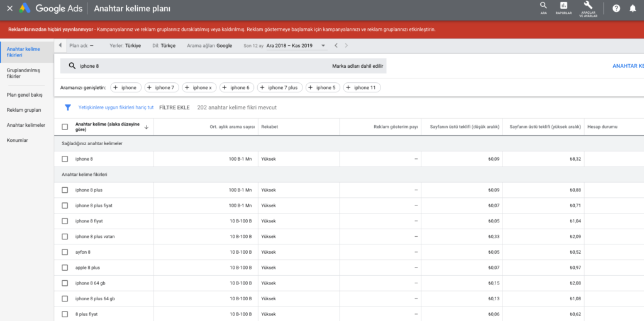Check the 'iphone 8 plus vatan' row
This screenshot has width=644, height=321.
click(x=65, y=236)
